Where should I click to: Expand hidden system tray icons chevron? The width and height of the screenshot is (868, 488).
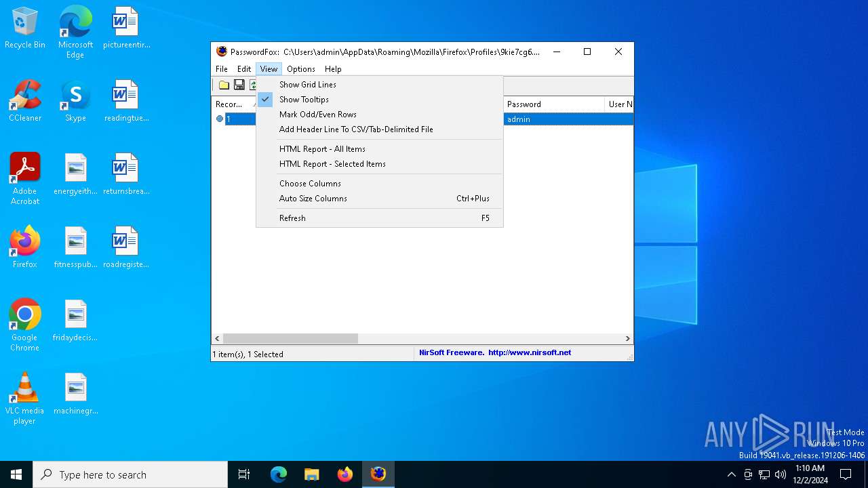pyautogui.click(x=731, y=474)
